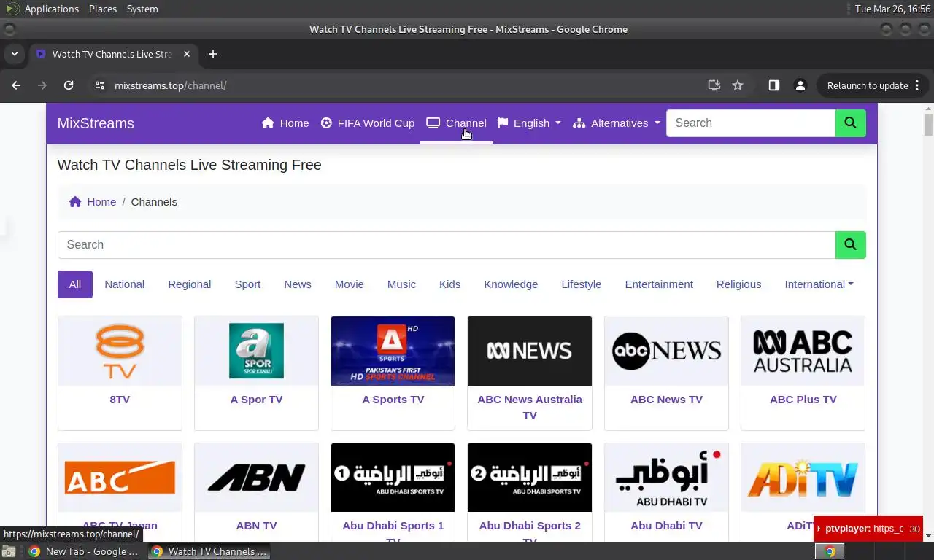Viewport: 934px width, 560px height.
Task: Go to Home in navbar
Action: pyautogui.click(x=285, y=123)
